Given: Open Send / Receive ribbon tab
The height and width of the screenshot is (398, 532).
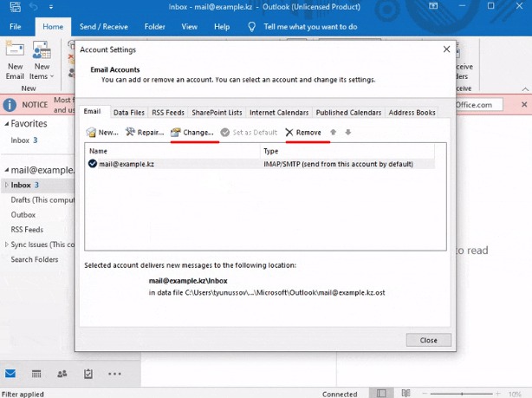Looking at the screenshot, I should pos(104,27).
